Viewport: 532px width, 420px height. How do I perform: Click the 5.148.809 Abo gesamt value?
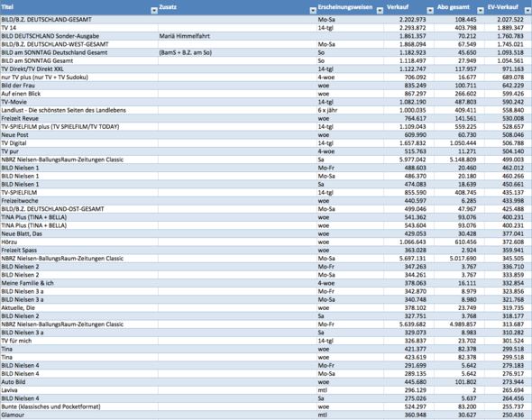pos(459,160)
